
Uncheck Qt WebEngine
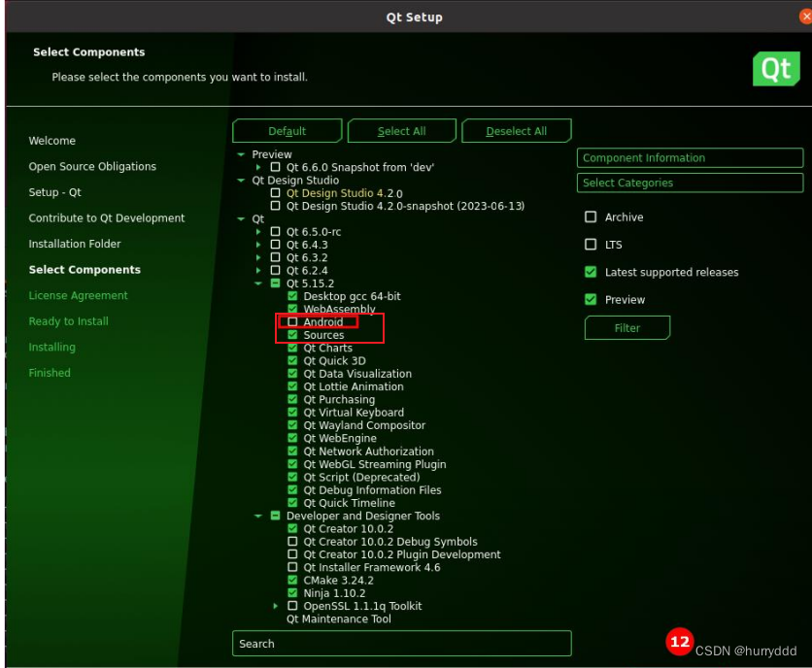(292, 438)
